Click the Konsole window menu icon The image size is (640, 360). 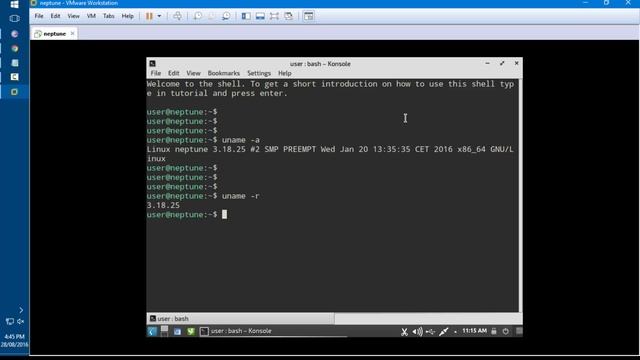tap(152, 63)
